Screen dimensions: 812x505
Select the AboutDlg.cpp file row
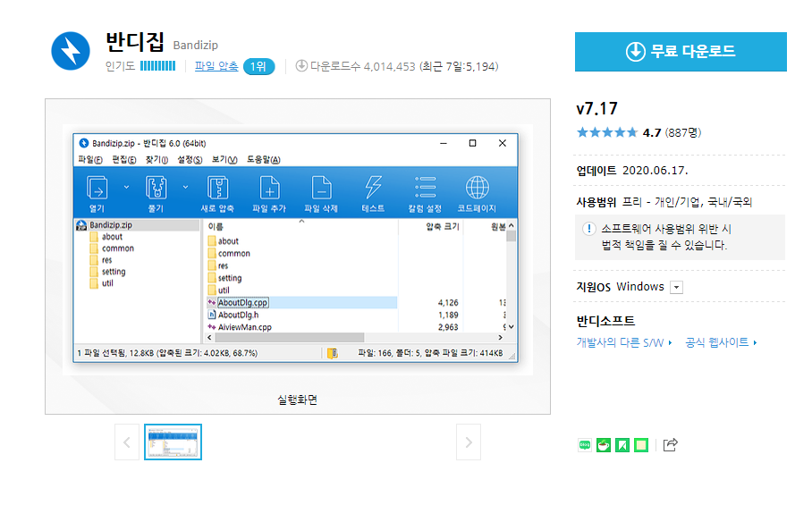[302, 303]
